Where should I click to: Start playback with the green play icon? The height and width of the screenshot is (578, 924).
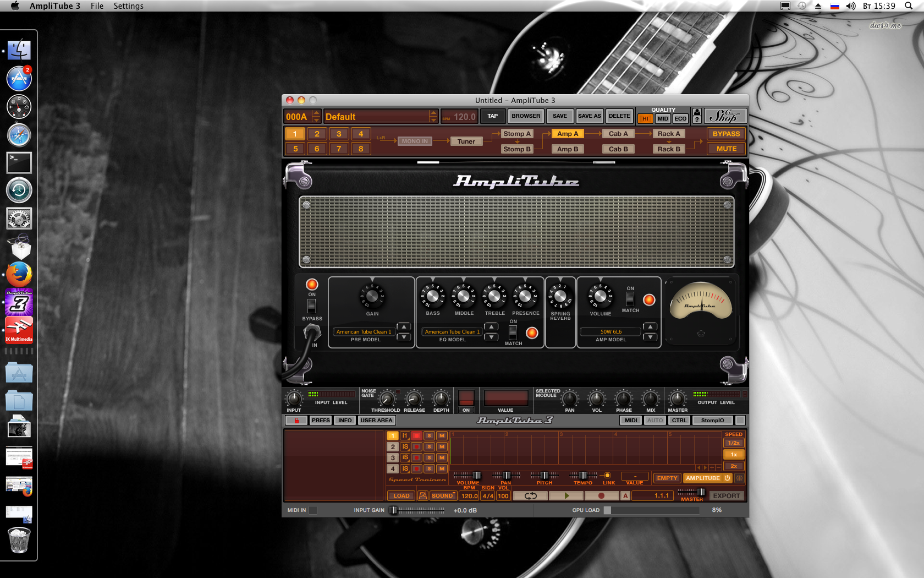click(x=566, y=495)
